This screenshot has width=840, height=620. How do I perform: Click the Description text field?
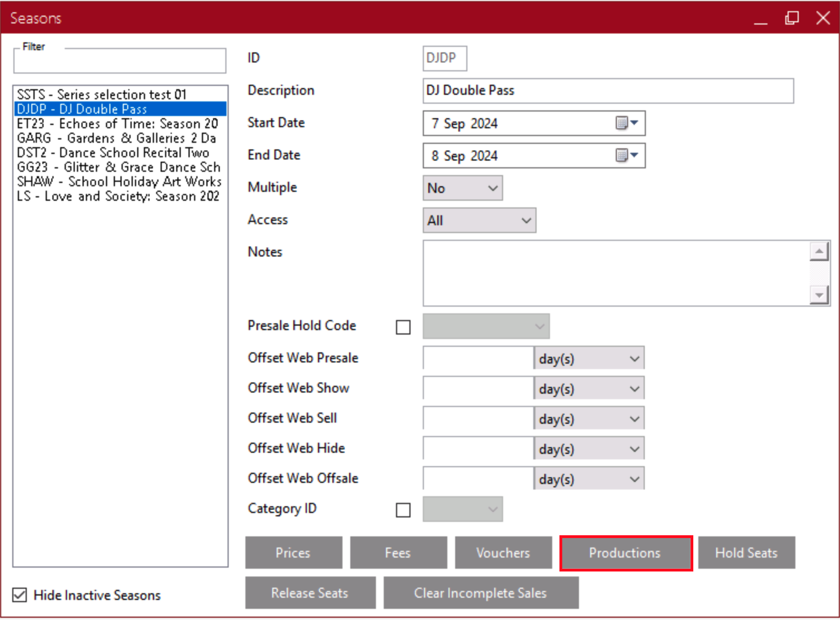pyautogui.click(x=608, y=90)
